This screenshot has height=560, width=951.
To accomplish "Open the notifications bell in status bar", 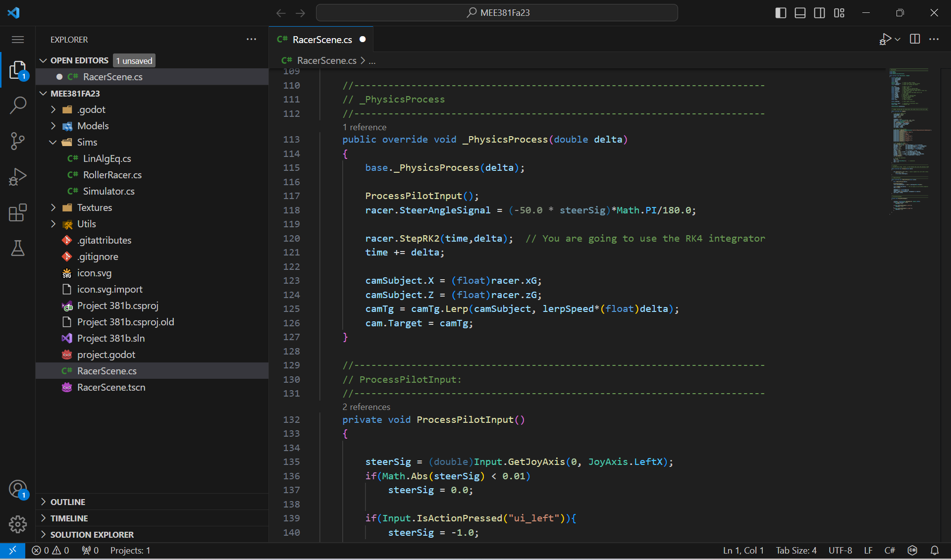I will coord(935,550).
